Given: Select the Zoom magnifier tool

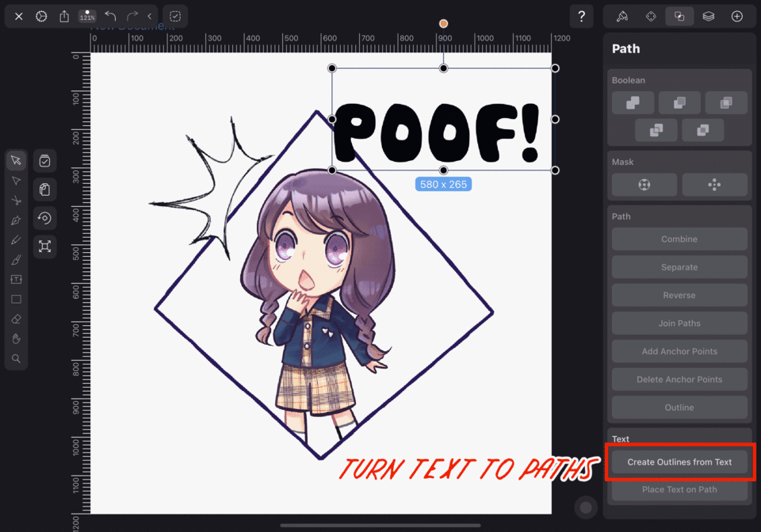Looking at the screenshot, I should [16, 358].
